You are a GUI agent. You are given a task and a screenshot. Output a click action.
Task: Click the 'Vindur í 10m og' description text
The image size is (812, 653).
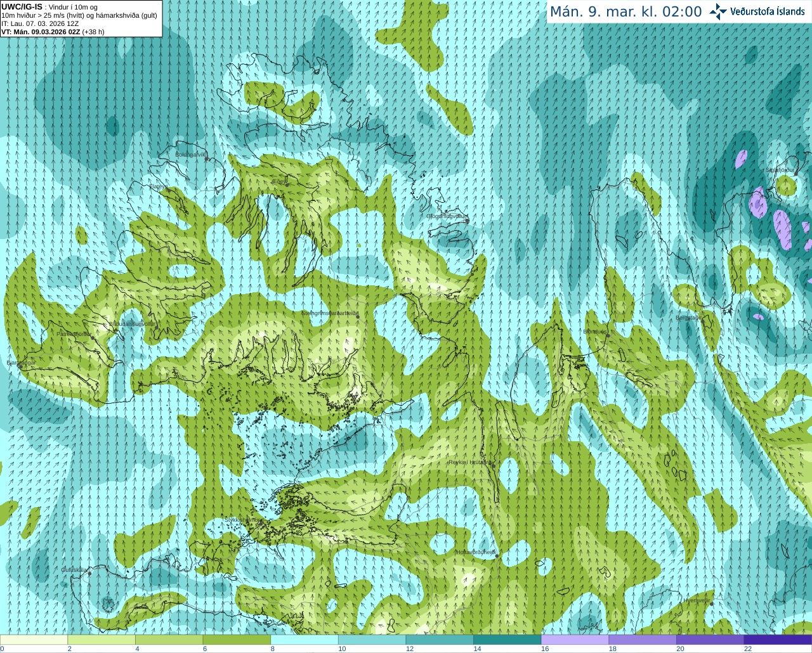72,7
